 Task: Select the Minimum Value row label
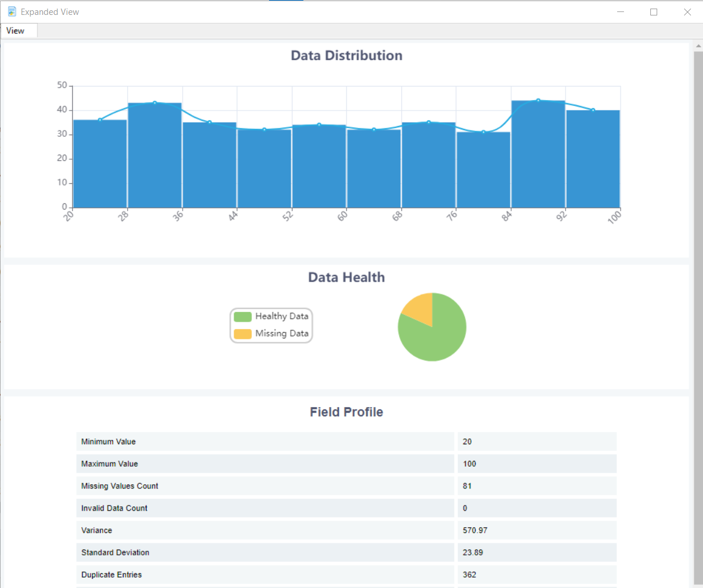tap(108, 441)
